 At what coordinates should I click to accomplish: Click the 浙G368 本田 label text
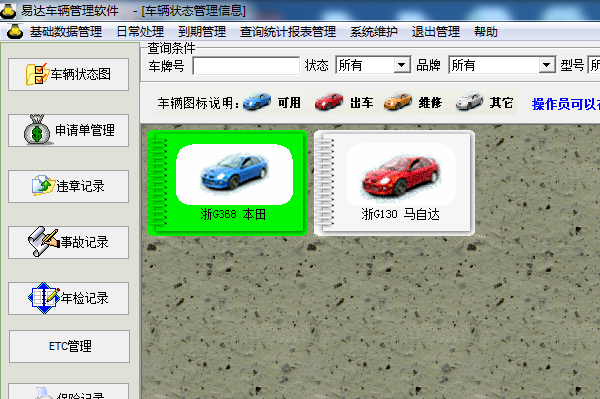233,214
